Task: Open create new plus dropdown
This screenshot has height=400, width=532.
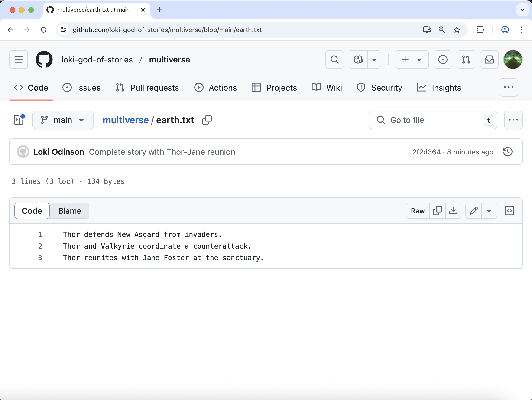Action: click(412, 59)
